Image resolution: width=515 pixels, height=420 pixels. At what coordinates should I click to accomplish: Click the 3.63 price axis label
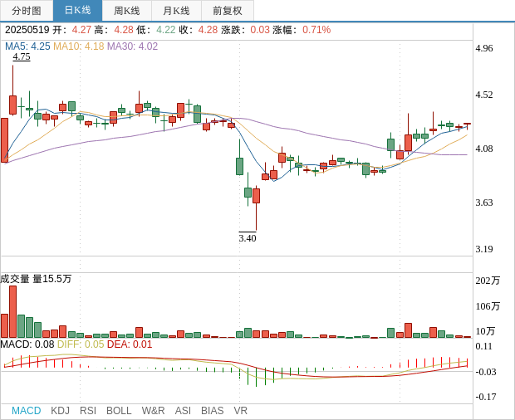[x=484, y=203]
